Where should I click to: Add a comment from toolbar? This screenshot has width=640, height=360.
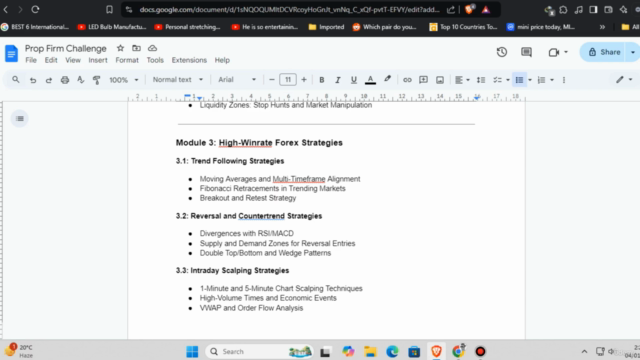(x=423, y=80)
